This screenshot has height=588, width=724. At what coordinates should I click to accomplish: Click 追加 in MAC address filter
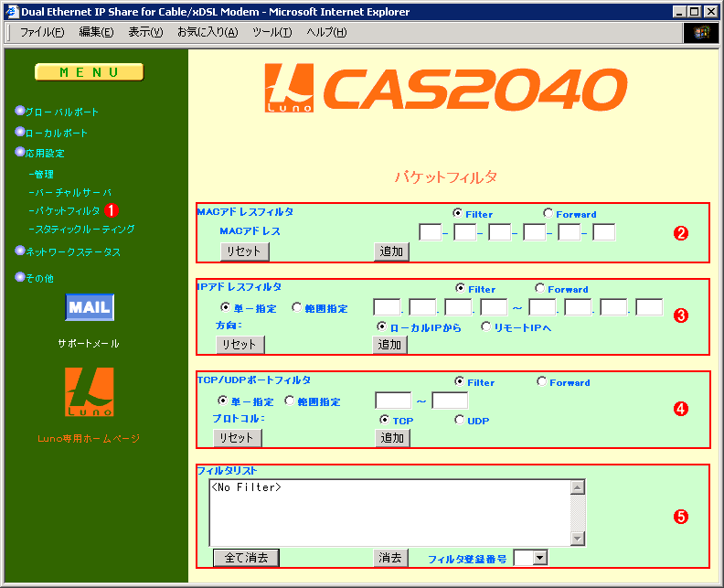pyautogui.click(x=391, y=251)
